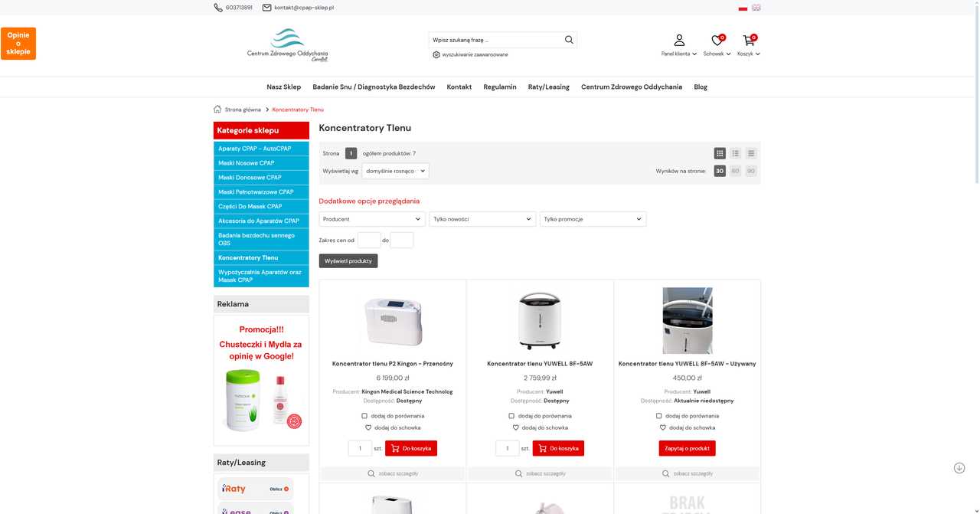Click magnifier 'zobacz szczegóły' under YUWELL Używany
Screen dimensions: 980x514
pyautogui.click(x=666, y=473)
